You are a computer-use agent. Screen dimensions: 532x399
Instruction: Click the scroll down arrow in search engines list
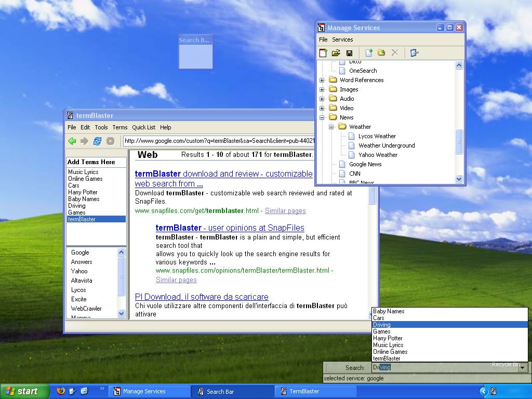point(121,313)
